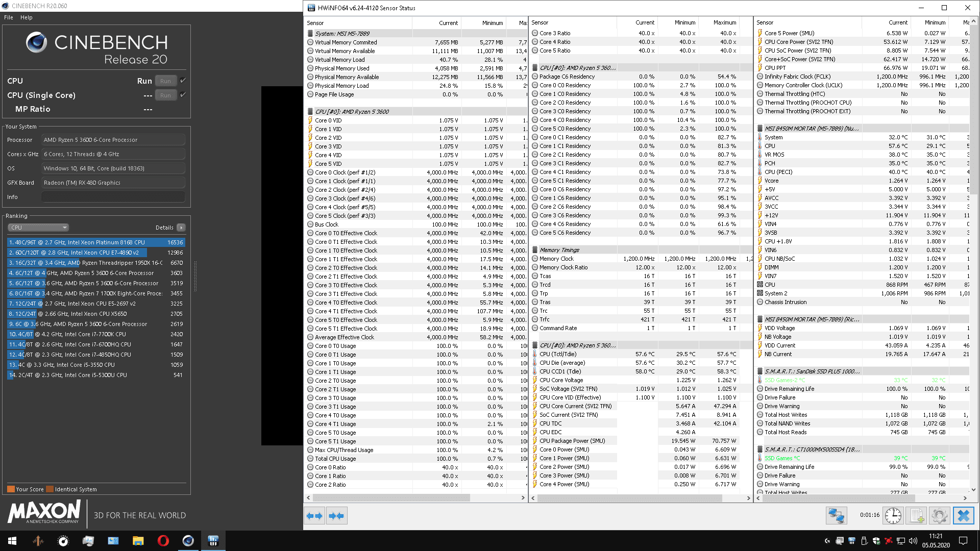
Task: Click the collapse sensor columns arrows button
Action: point(337,516)
